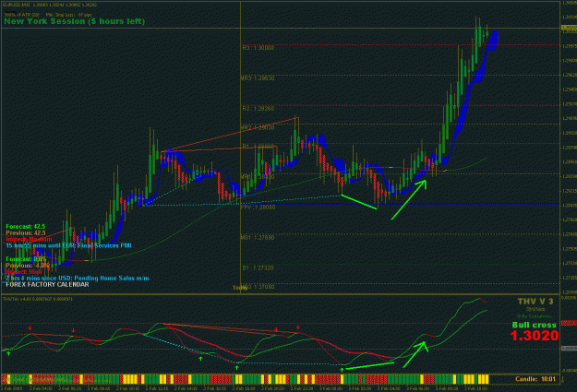Select the 'R3 : 1.30000' pivot label
The height and width of the screenshot is (392, 577).
(x=258, y=48)
